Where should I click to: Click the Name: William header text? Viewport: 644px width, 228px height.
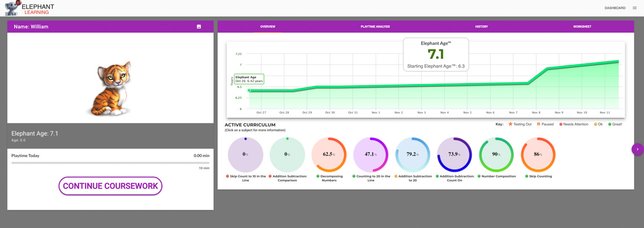pyautogui.click(x=31, y=27)
